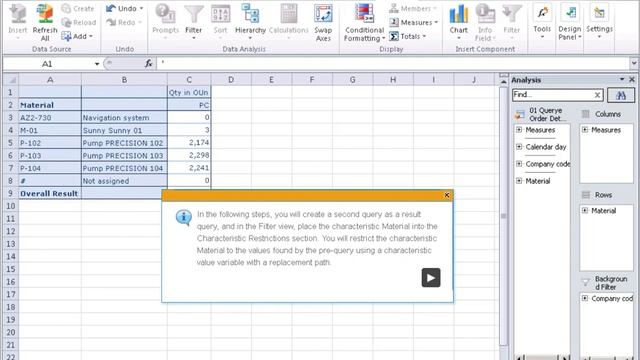Click the vertical scrollbar of the sheet

pos(503,216)
